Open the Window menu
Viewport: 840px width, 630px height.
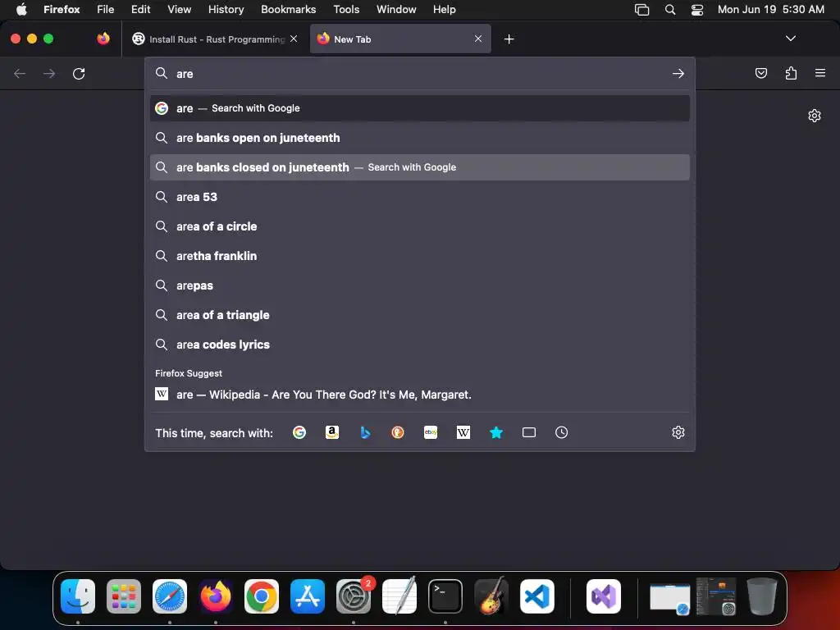click(396, 10)
